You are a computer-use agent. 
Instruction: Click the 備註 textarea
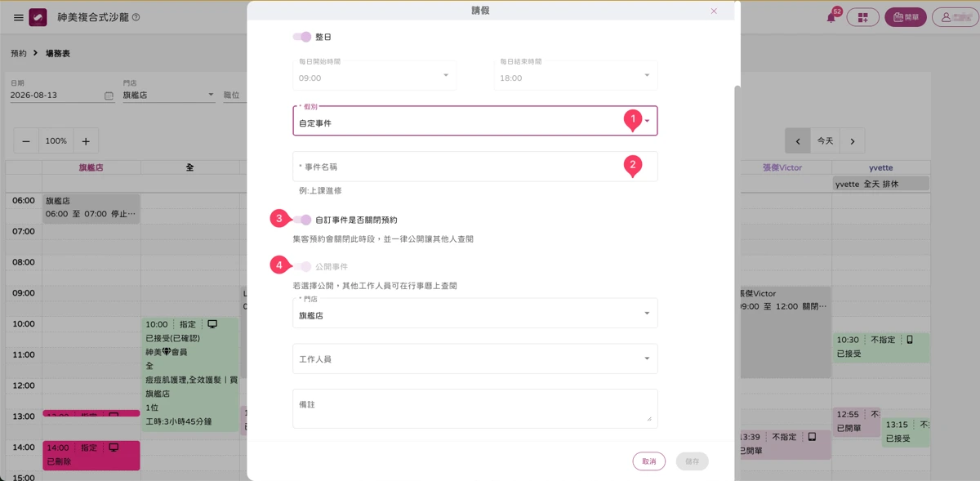pyautogui.click(x=475, y=408)
